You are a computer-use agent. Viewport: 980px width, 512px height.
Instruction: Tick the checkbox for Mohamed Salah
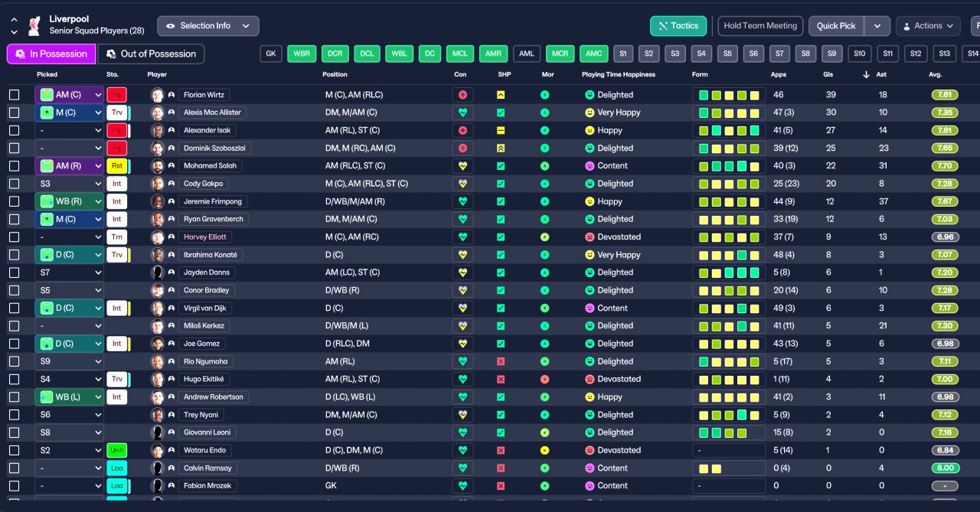pyautogui.click(x=14, y=166)
